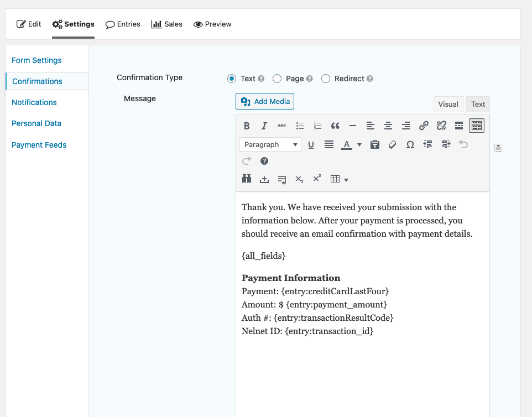Go to Payment Feeds settings

click(39, 145)
